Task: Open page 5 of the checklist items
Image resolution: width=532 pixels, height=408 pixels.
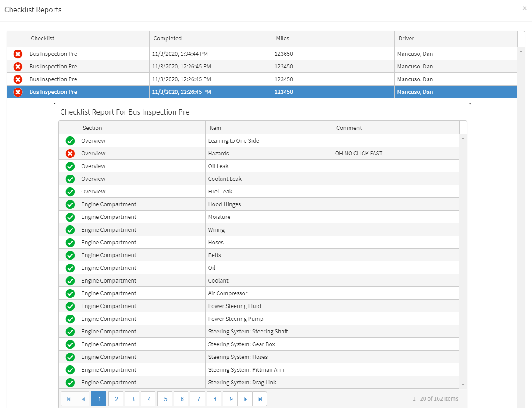Action: pyautogui.click(x=165, y=399)
